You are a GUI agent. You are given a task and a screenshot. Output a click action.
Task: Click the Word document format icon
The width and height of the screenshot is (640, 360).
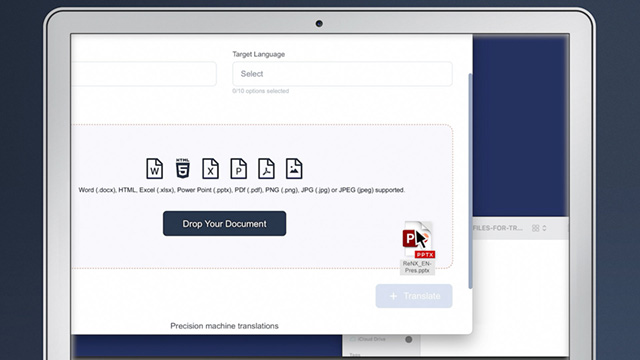pos(154,169)
